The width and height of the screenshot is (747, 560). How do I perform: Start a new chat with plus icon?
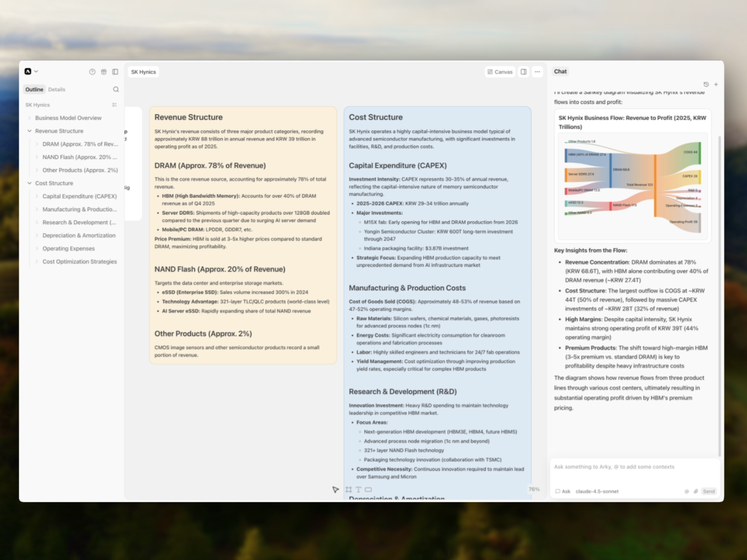[716, 84]
